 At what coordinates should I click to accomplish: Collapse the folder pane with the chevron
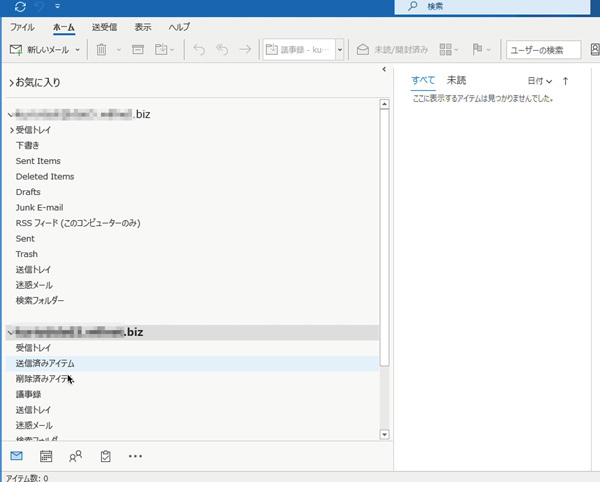pyautogui.click(x=384, y=69)
